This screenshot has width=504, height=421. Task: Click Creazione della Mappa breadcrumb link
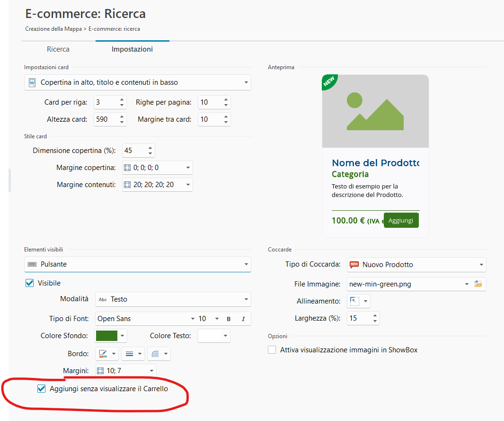(x=53, y=29)
